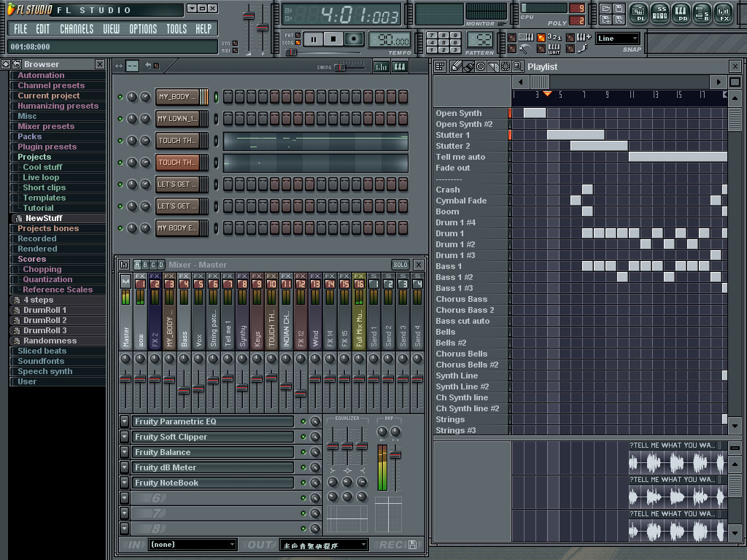This screenshot has height=560, width=747.
Task: Toggle typing keyboard to piano icon
Action: (x=527, y=37)
